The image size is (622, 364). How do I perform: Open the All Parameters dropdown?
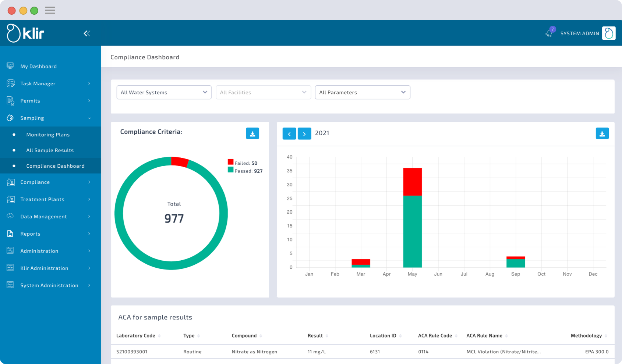(363, 92)
